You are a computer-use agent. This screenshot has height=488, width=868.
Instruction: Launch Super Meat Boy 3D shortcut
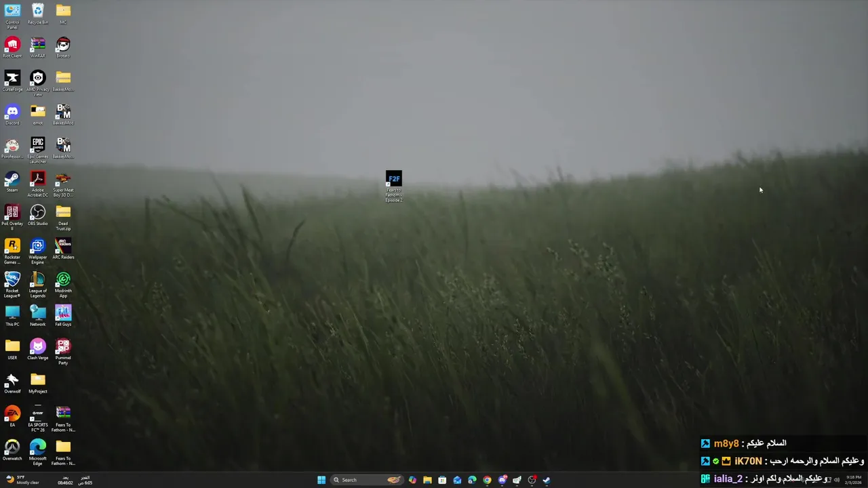[x=63, y=184]
